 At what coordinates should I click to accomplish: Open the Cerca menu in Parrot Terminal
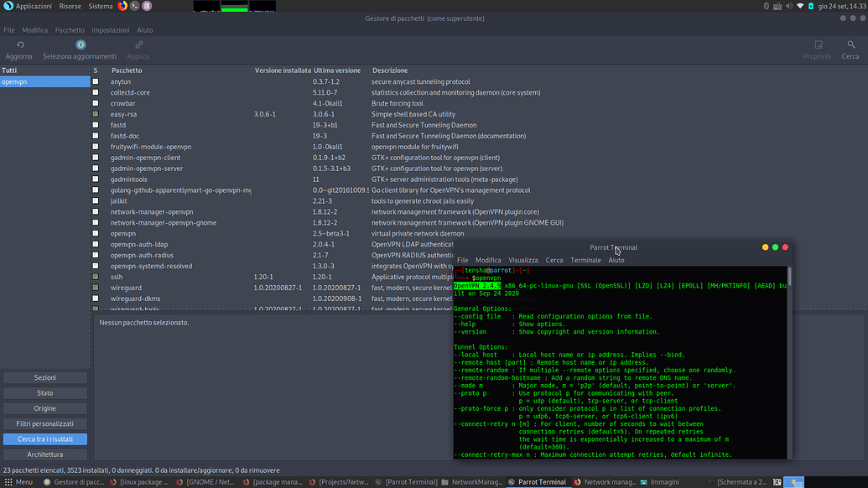(554, 260)
